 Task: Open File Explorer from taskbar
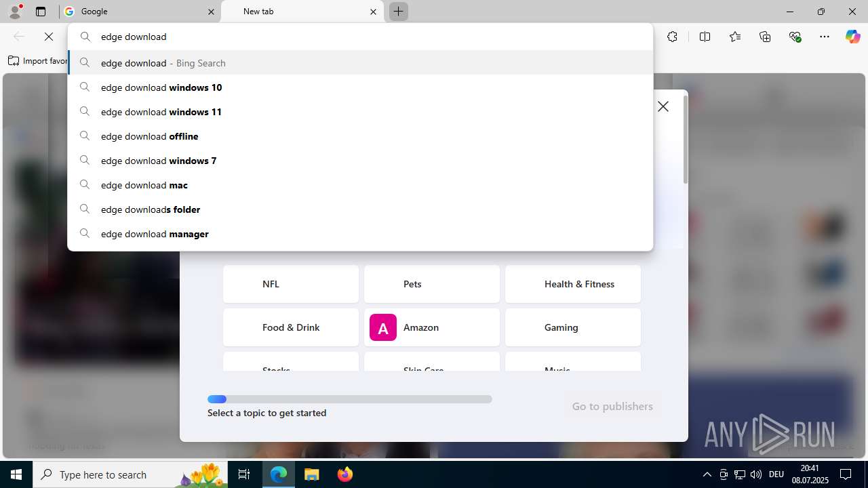(x=311, y=474)
